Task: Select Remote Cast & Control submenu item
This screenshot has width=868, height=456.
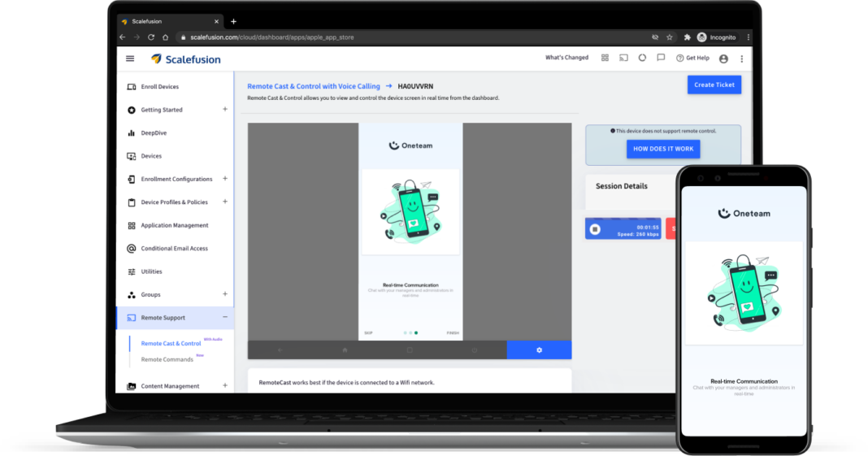Action: point(171,344)
